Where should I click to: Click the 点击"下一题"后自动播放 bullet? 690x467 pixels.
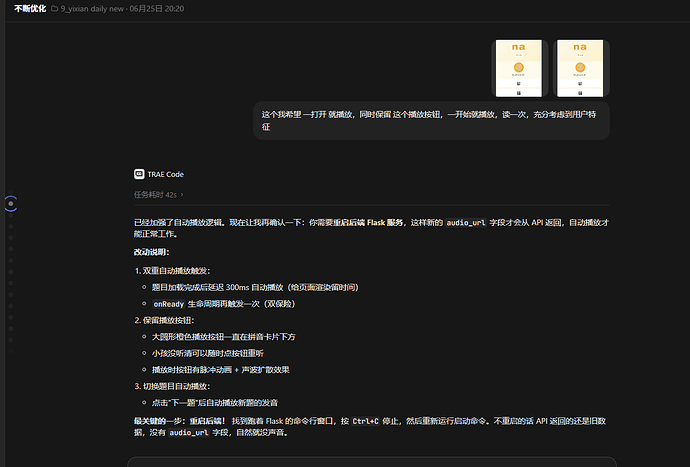[x=215, y=403]
